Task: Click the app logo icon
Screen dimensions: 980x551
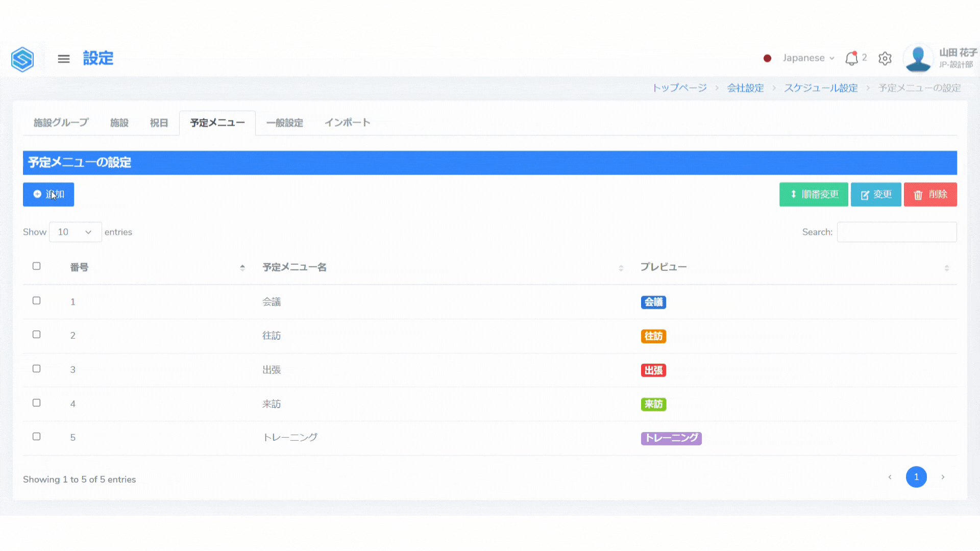Action: 22,59
